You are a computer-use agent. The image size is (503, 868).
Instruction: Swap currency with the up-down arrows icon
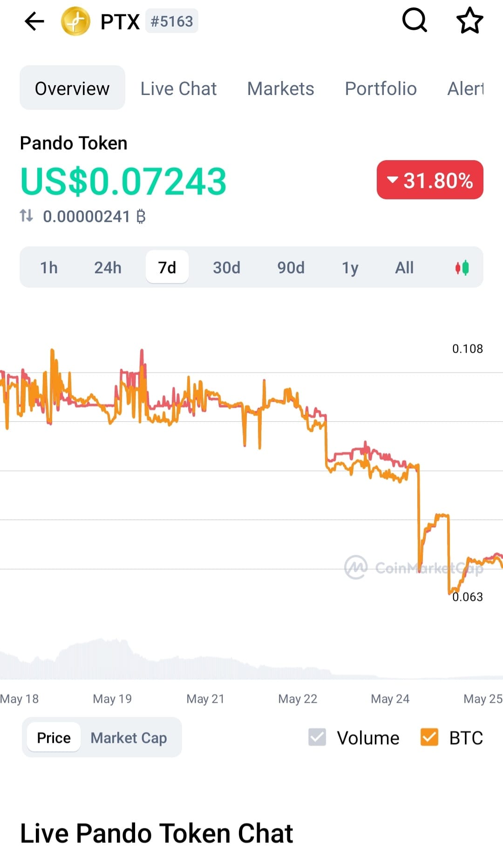[27, 216]
